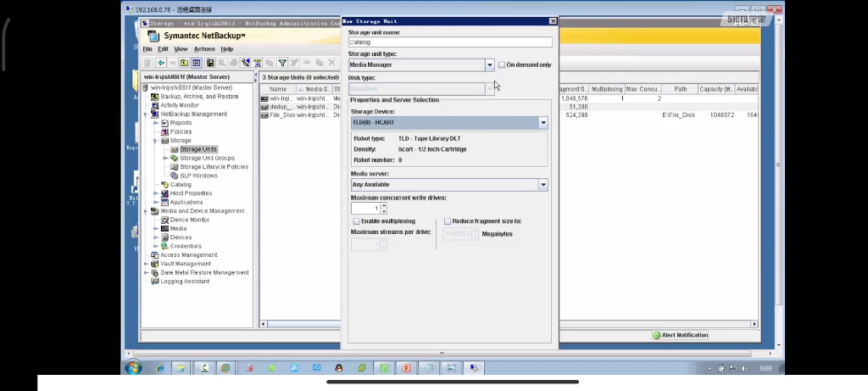Click the SLP Windows clock icon
868x391 pixels.
[175, 176]
